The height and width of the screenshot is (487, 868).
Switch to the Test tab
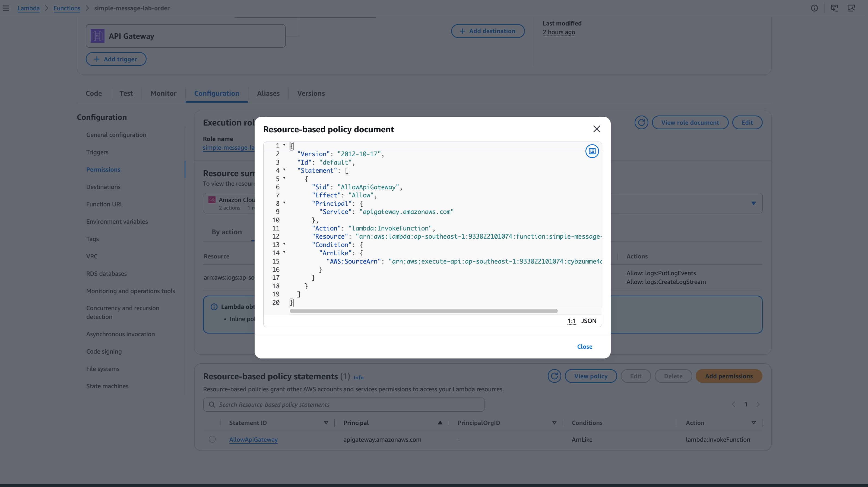(x=126, y=93)
